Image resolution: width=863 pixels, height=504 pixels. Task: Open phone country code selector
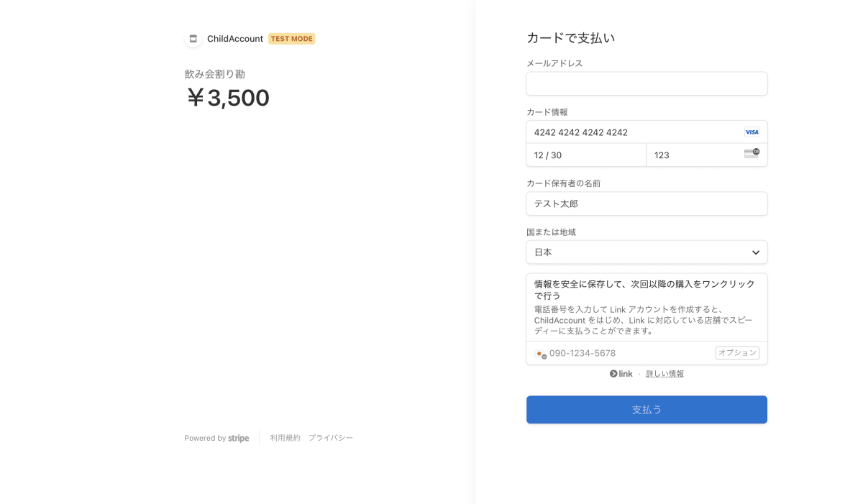point(540,353)
